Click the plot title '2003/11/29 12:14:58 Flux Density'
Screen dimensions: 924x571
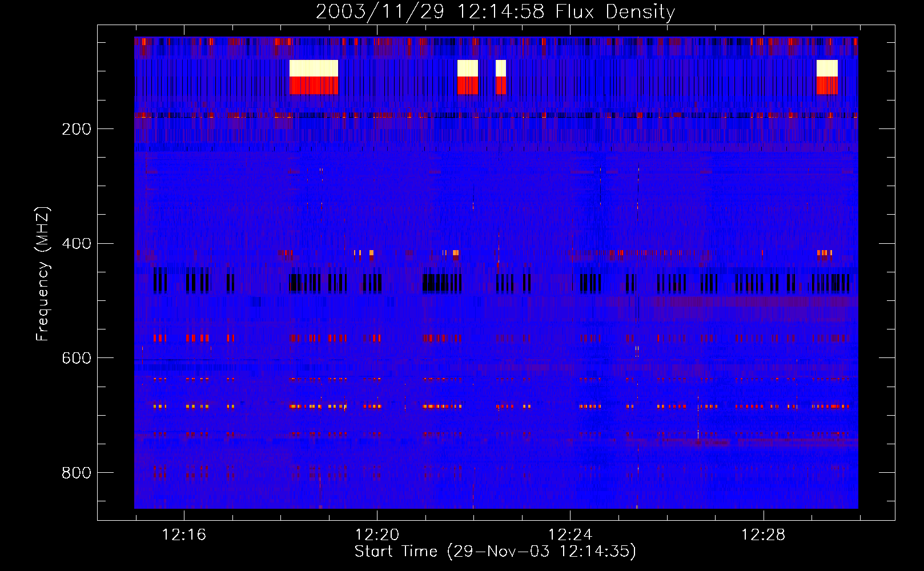[495, 11]
